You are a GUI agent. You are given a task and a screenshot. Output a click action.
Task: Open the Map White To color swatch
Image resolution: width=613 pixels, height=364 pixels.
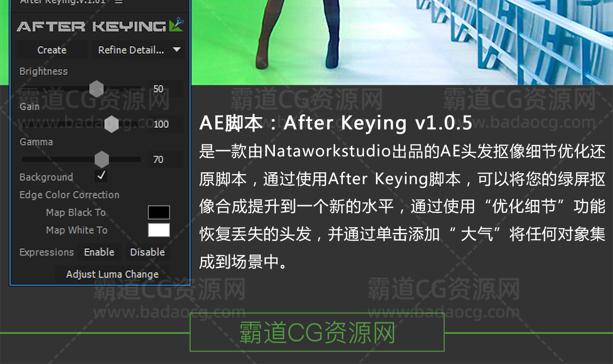(x=159, y=230)
